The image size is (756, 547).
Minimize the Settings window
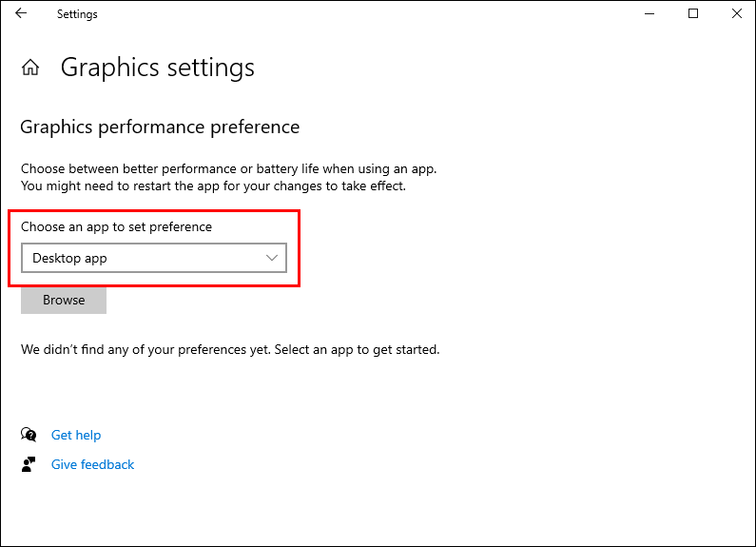[x=649, y=14]
